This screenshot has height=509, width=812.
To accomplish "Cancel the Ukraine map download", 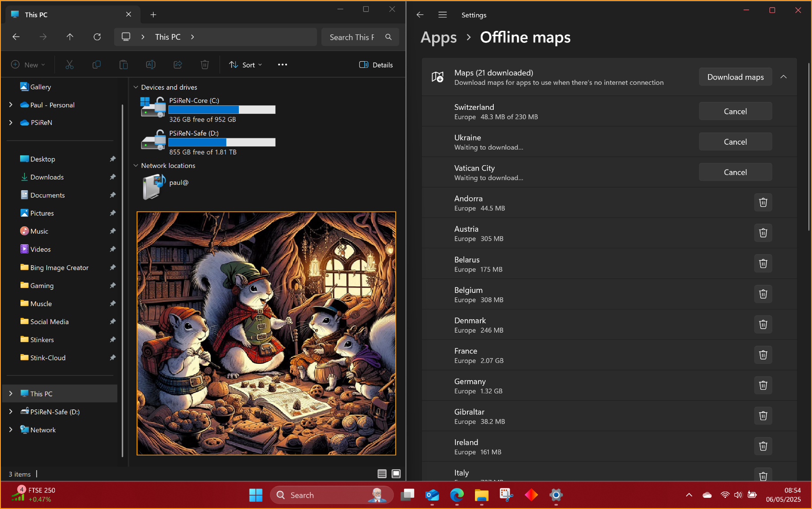I will pos(735,142).
